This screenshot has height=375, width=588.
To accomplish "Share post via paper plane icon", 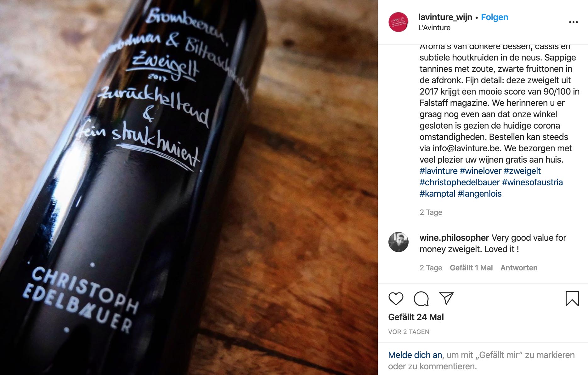I will coord(446,298).
